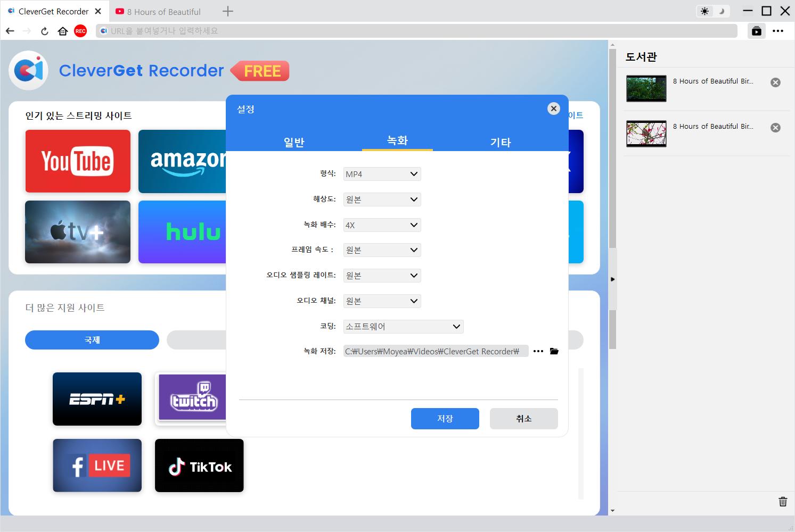Select the 녹화 settings tab

(397, 141)
